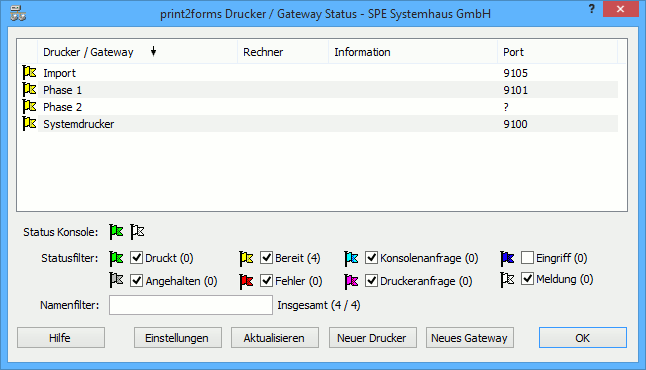Uncheck the Druckt status filter

click(x=136, y=258)
